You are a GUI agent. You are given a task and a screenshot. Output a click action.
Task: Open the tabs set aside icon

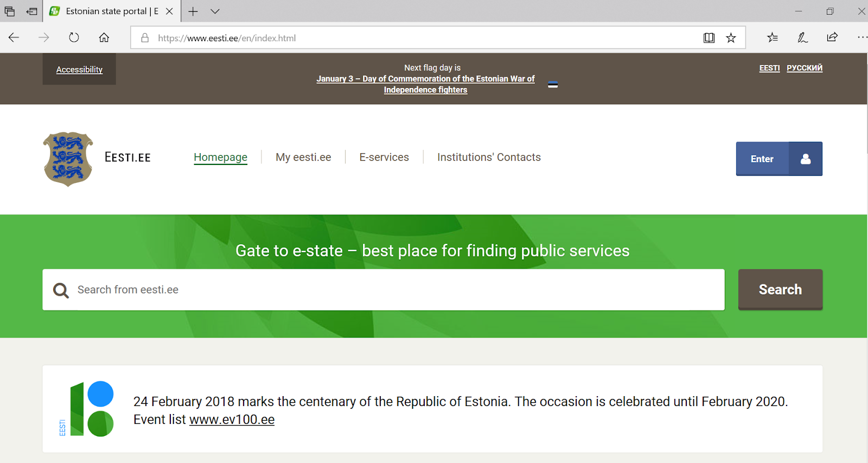tap(10, 11)
